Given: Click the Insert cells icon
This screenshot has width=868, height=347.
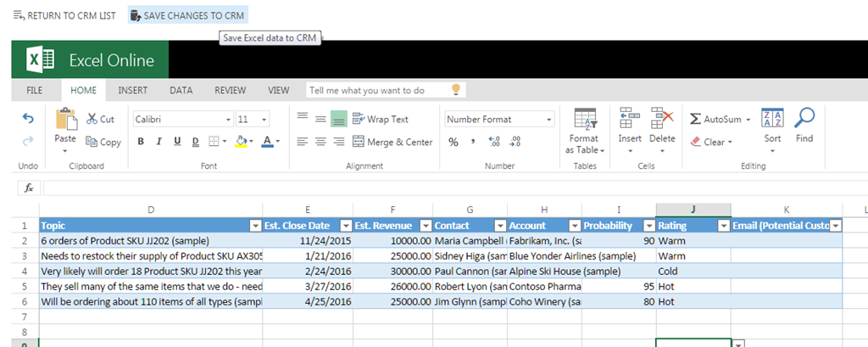Looking at the screenshot, I should point(630,118).
